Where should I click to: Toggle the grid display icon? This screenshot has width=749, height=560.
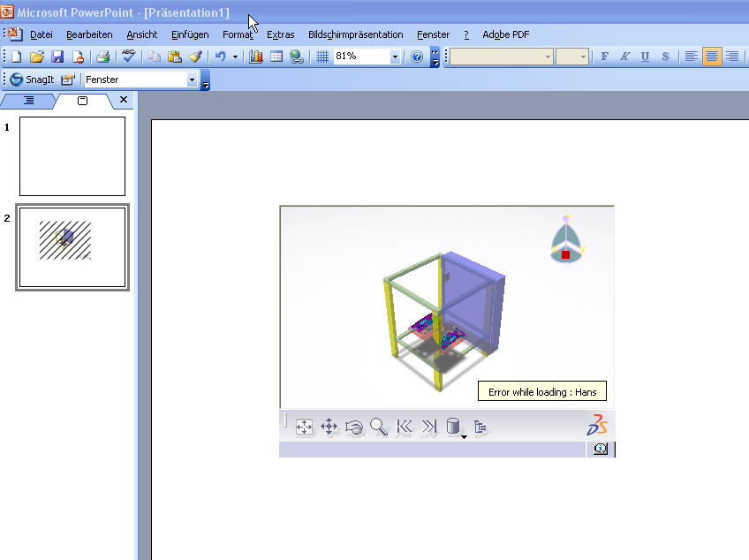[322, 57]
